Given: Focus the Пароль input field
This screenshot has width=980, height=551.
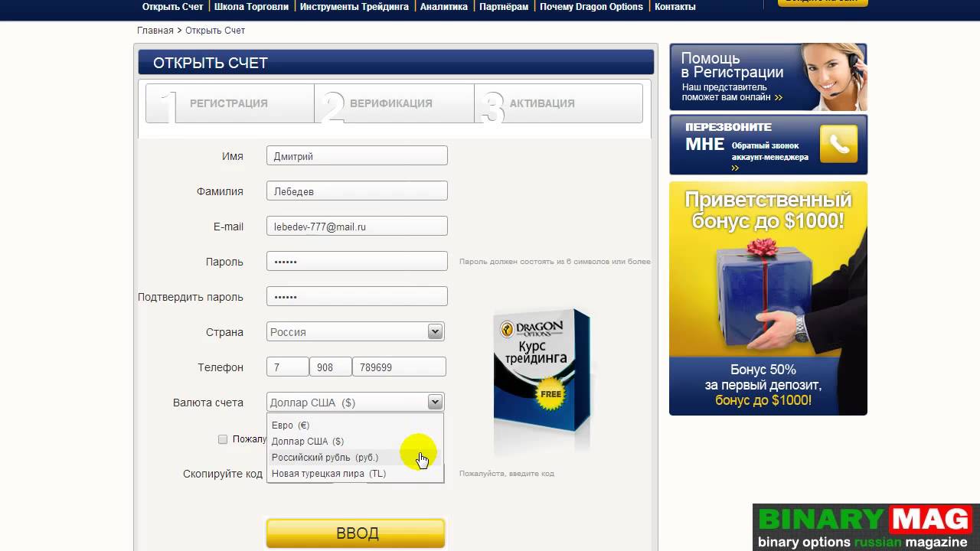Looking at the screenshot, I should tap(357, 261).
